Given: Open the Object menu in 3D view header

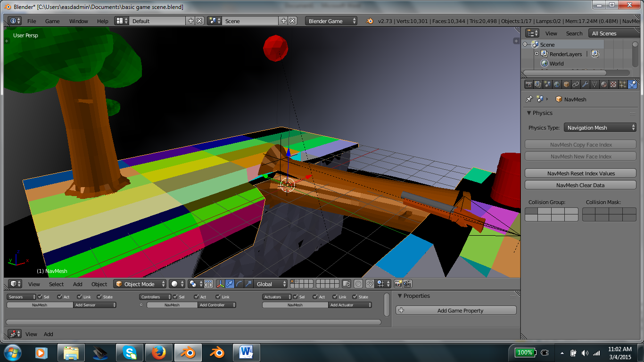Looking at the screenshot, I should point(99,284).
